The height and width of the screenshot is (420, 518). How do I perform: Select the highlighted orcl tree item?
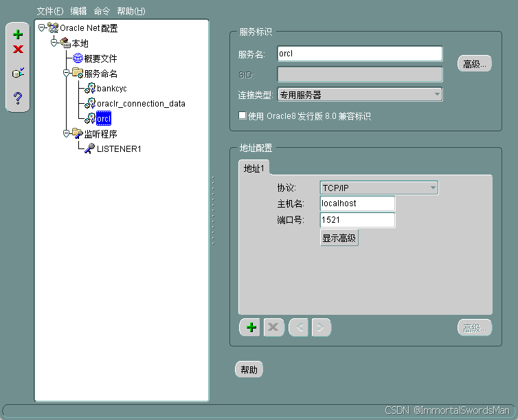[104, 118]
